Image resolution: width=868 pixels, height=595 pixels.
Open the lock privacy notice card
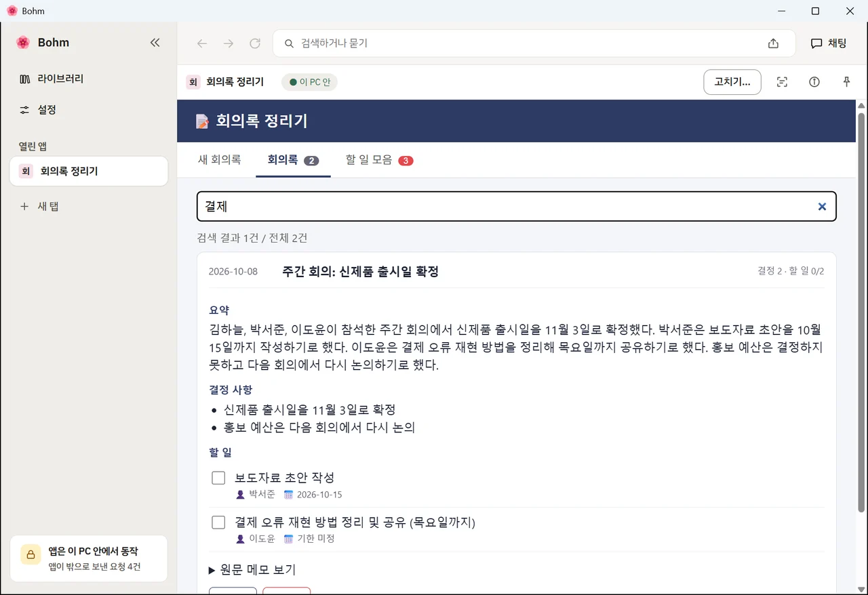coord(89,558)
